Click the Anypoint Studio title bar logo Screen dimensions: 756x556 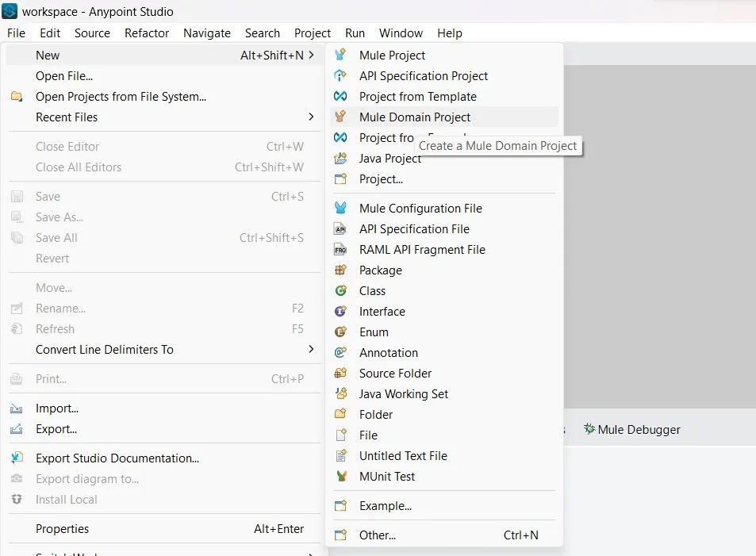coord(10,11)
